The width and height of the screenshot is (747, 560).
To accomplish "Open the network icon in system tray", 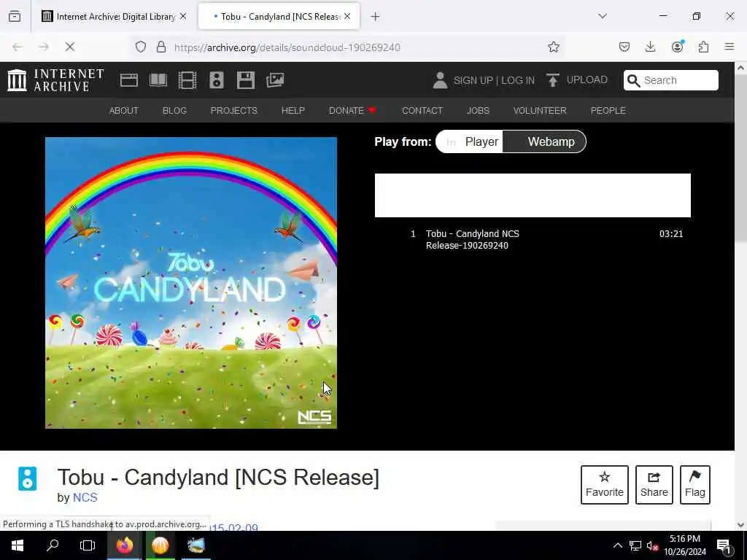I will point(635,545).
